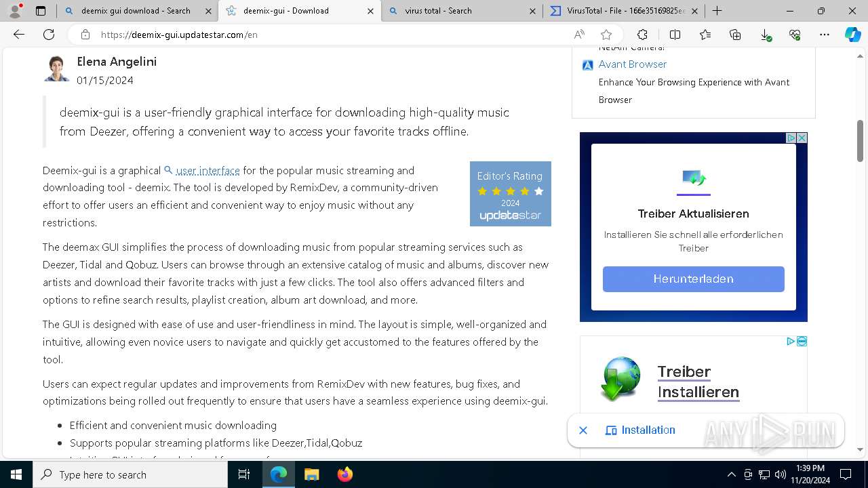Viewport: 868px width, 488px height.
Task: Close the VirusTotal File tab
Action: (x=694, y=11)
